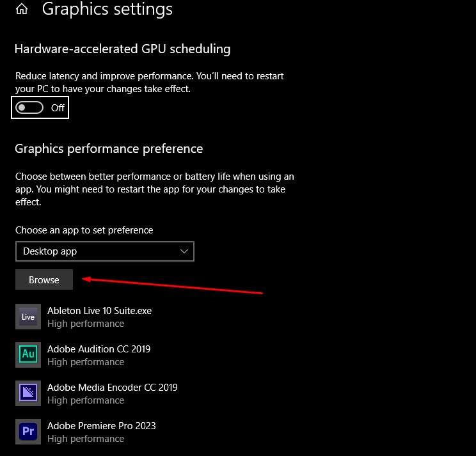Screen dimensions: 476x456
Task: Click the Ableton Live app icon
Action: tap(28, 317)
